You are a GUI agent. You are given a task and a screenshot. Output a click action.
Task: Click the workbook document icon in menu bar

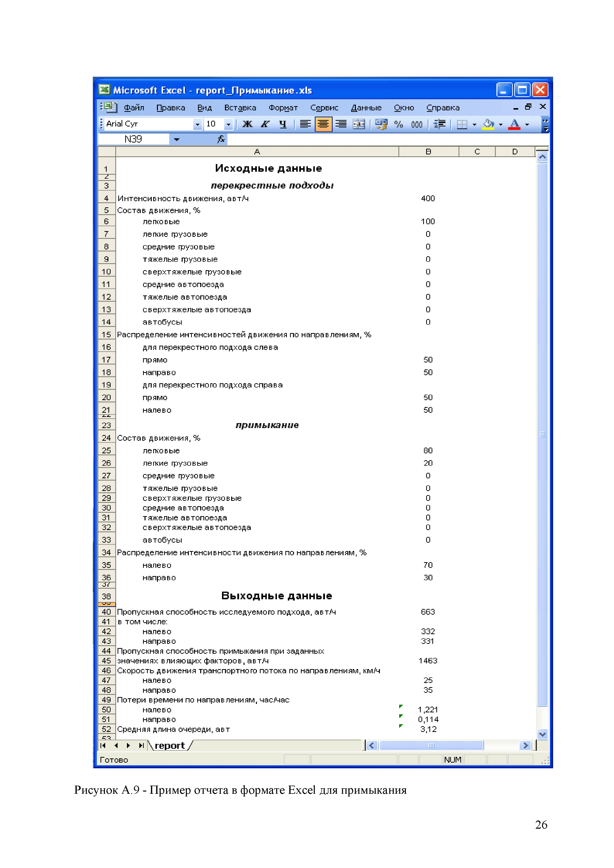[111, 107]
